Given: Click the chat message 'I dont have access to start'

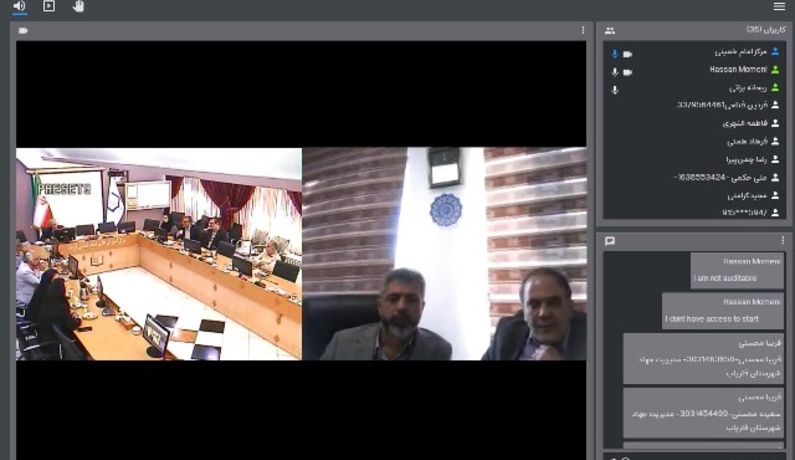Looking at the screenshot, I should [723, 311].
